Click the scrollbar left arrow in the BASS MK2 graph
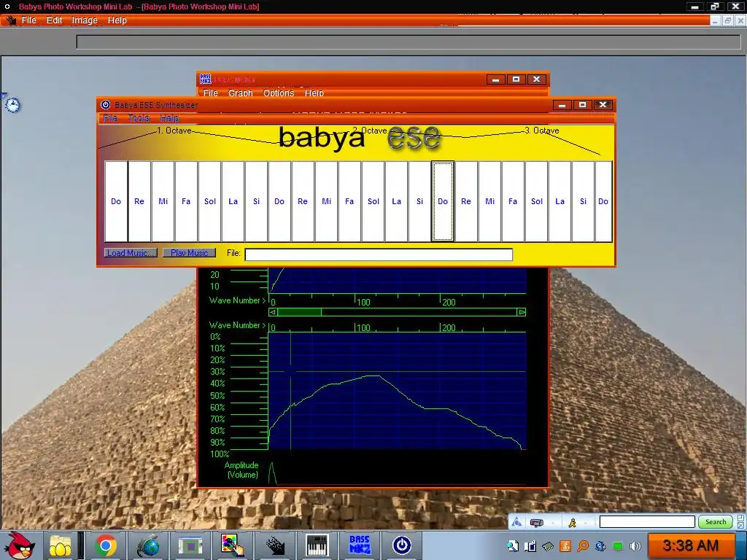The image size is (747, 560). click(273, 312)
